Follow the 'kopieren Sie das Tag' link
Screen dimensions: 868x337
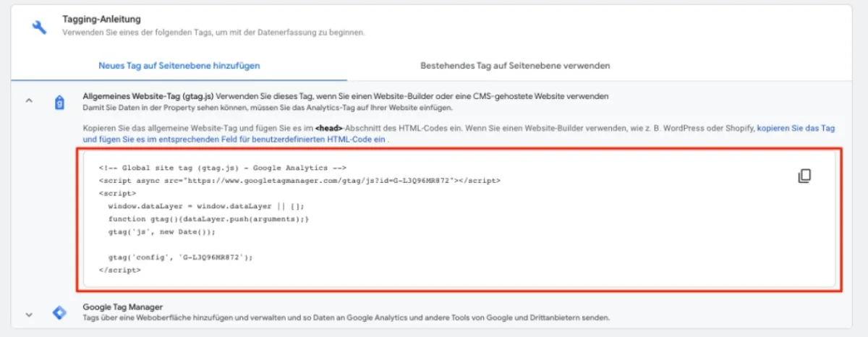[x=796, y=128]
